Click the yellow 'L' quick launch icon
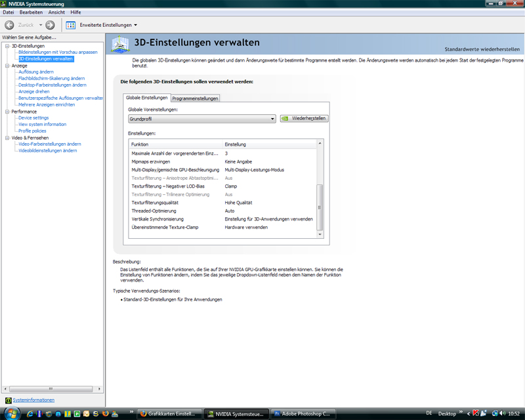525x420 pixels. 68,414
